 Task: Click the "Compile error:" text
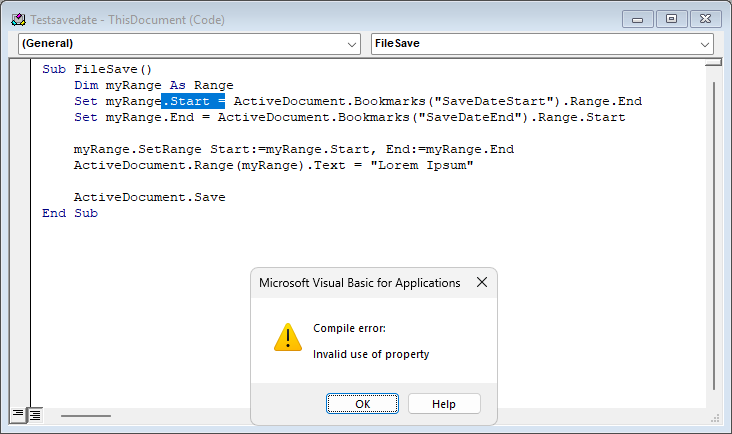pyautogui.click(x=349, y=329)
